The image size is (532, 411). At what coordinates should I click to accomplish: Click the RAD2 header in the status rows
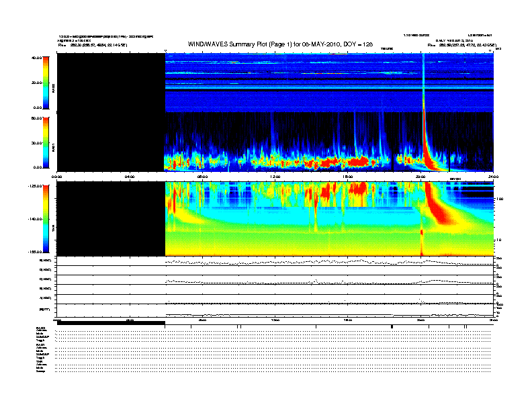(40, 328)
